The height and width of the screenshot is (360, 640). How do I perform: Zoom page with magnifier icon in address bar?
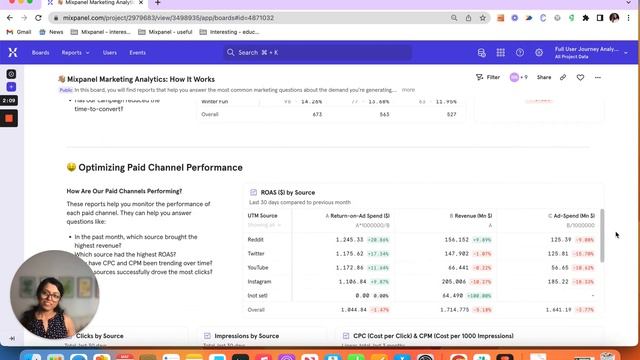[x=454, y=18]
